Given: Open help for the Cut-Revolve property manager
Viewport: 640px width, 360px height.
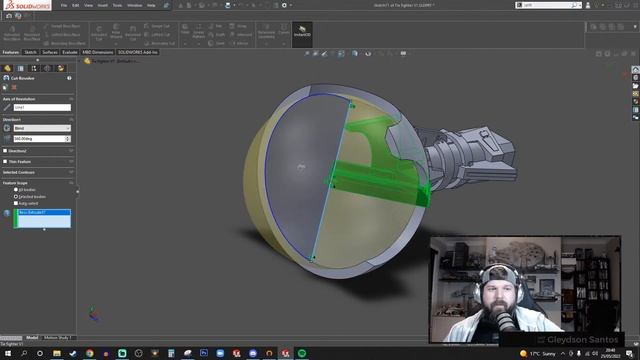Looking at the screenshot, I should point(69,78).
